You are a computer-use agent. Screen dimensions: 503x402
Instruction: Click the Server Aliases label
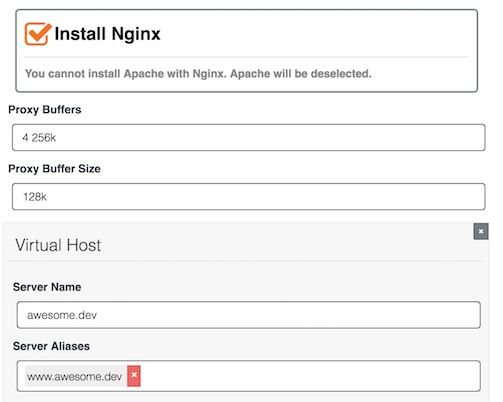click(x=51, y=346)
